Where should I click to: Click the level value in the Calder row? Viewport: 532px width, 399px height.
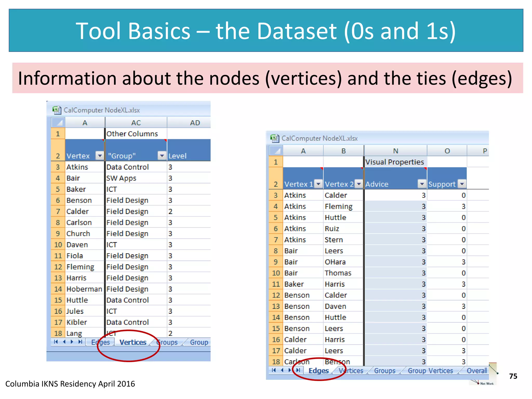(x=189, y=211)
